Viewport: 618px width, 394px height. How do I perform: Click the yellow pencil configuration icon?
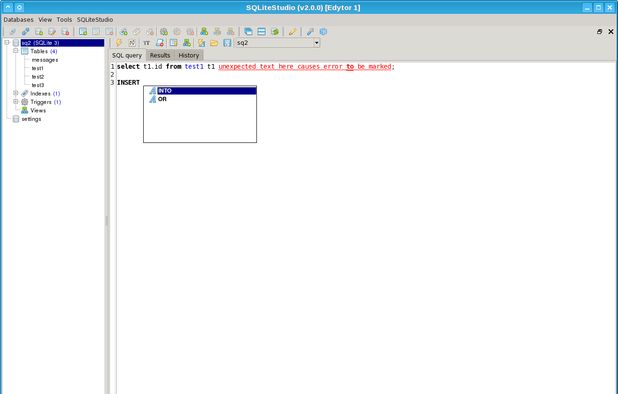(292, 32)
